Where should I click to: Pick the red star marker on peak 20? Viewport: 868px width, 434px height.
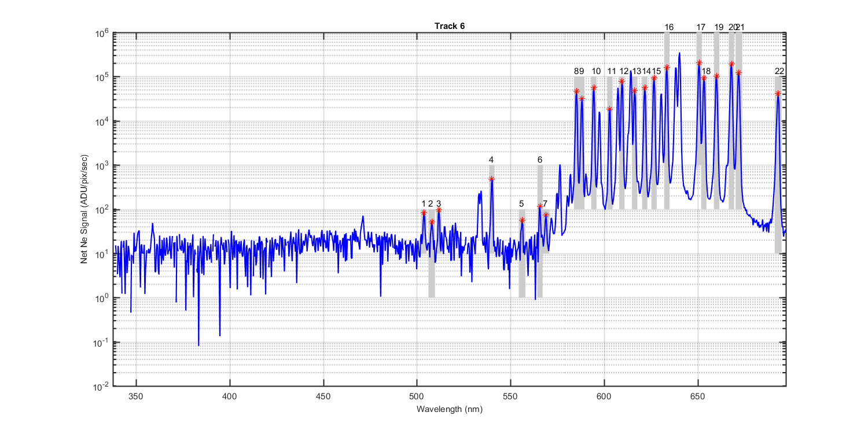tap(731, 64)
